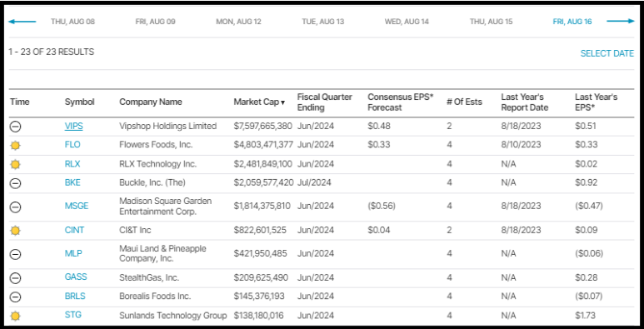Click the $7,597,665,380 market cap value
644x329 pixels.
pos(263,126)
